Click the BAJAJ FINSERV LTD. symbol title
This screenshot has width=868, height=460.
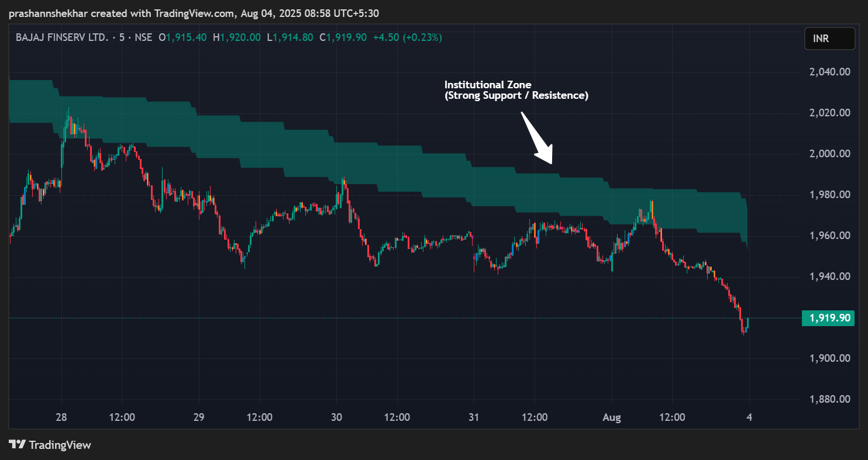pos(62,37)
